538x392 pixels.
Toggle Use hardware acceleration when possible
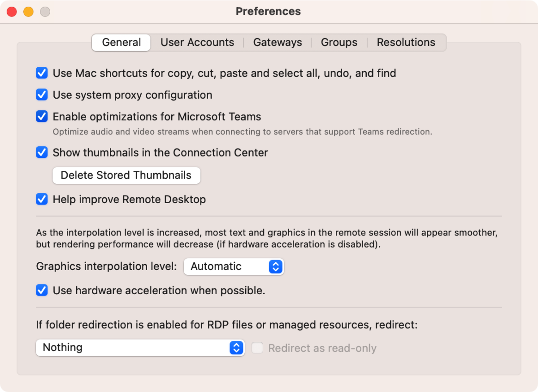point(42,291)
